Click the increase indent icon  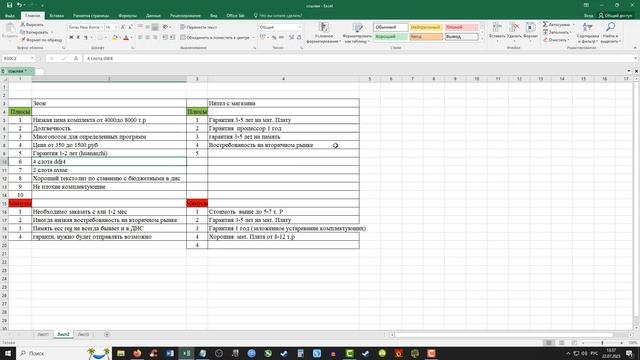(172, 38)
